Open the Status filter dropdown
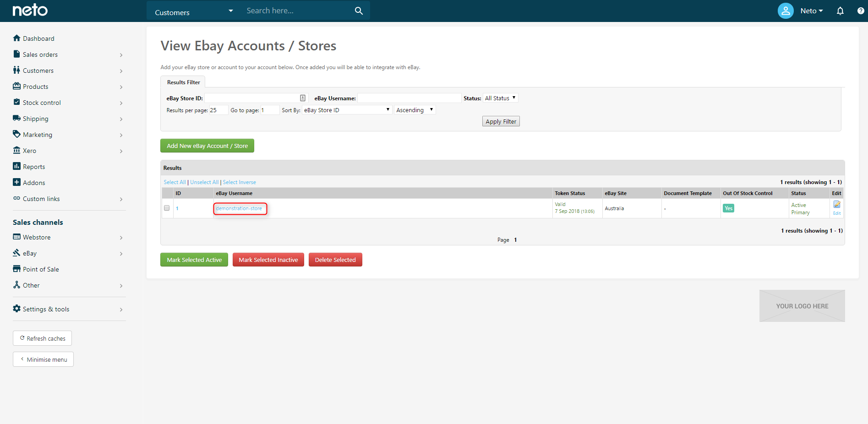This screenshot has height=424, width=868. pyautogui.click(x=501, y=98)
